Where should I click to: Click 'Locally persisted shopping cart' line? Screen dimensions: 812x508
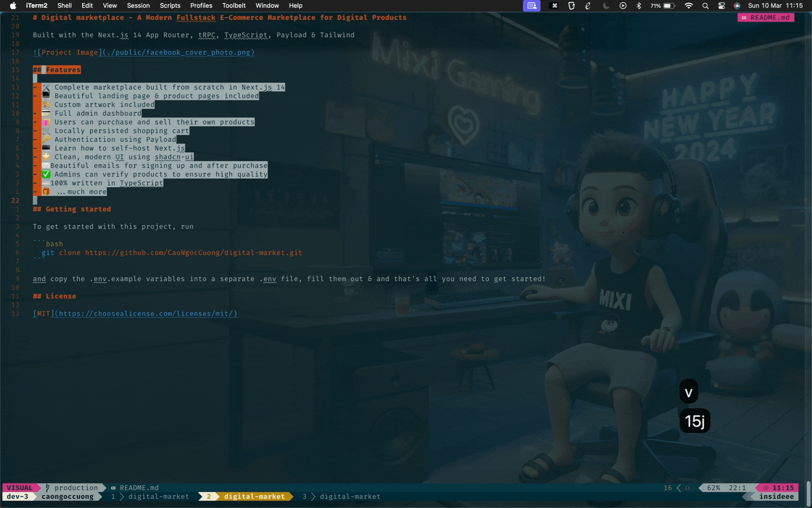click(111, 131)
